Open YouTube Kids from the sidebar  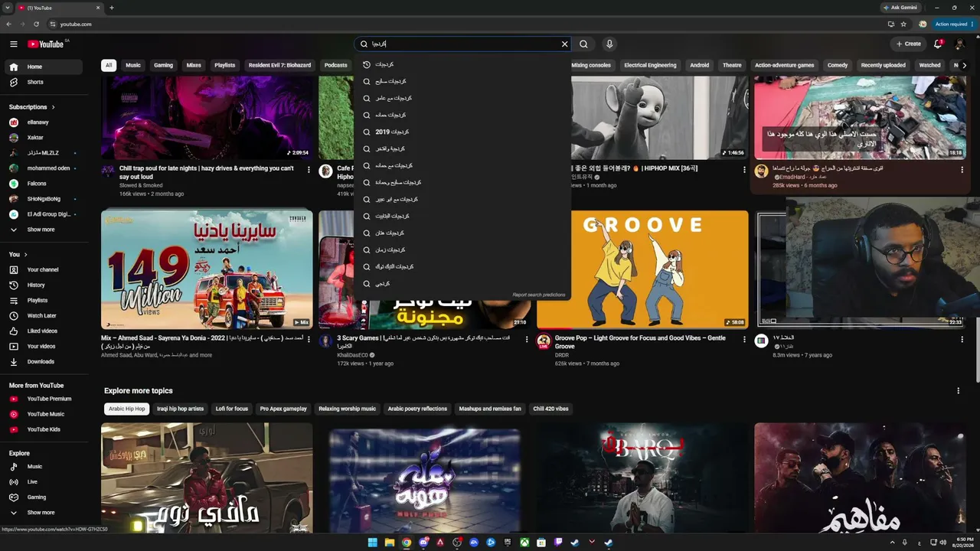point(45,429)
